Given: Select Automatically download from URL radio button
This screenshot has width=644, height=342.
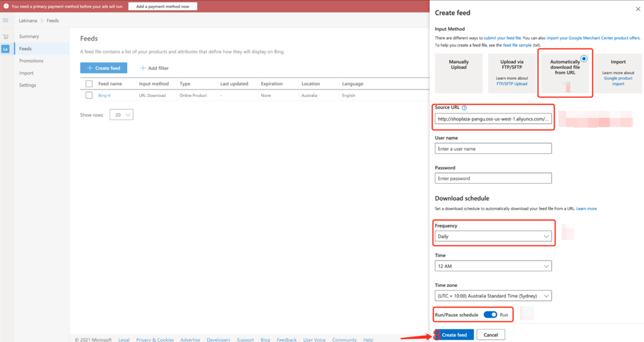Looking at the screenshot, I should [x=584, y=59].
